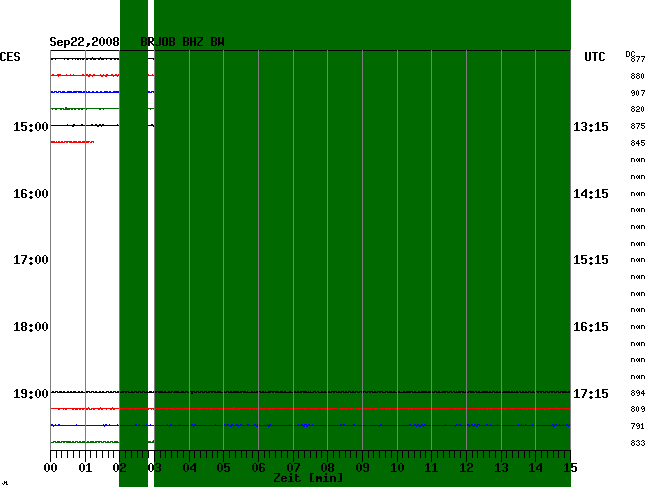The width and height of the screenshot is (650, 494).
Task: Click the green seismogram trace on the 833 row
Action: coord(102,442)
